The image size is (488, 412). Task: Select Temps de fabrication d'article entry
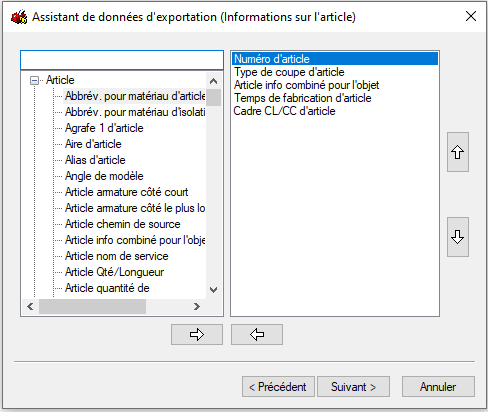302,98
